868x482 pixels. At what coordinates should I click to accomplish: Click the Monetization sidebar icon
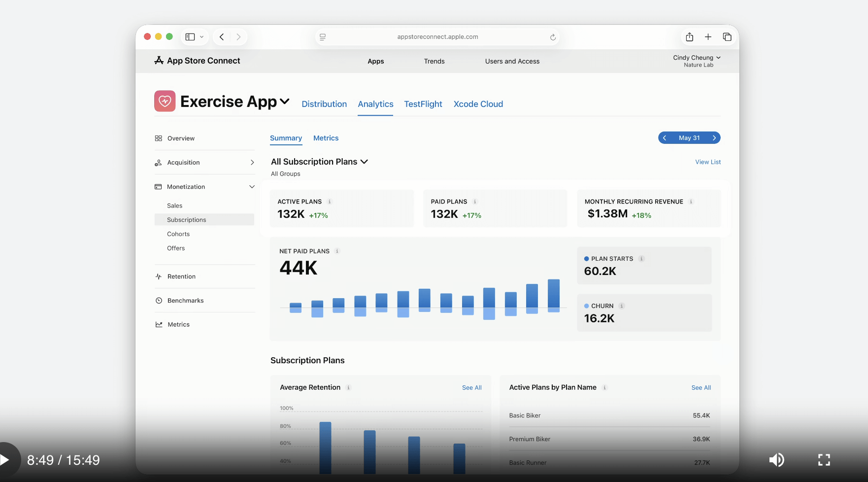coord(158,187)
